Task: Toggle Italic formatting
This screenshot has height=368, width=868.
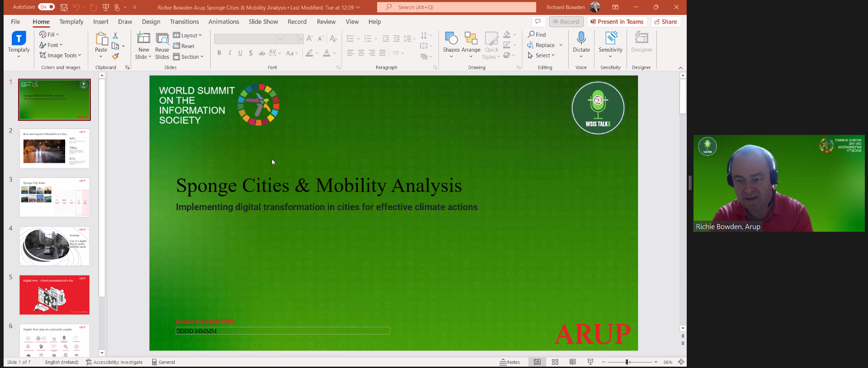Action: (230, 53)
